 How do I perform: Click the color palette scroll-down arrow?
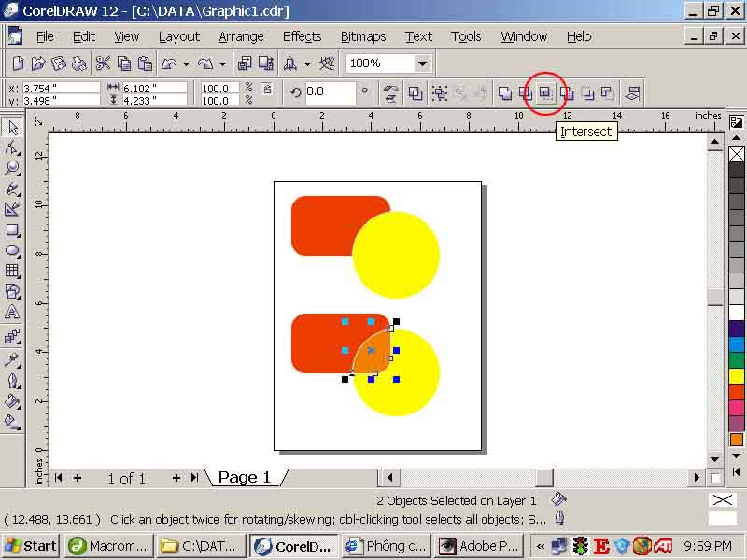(736, 455)
